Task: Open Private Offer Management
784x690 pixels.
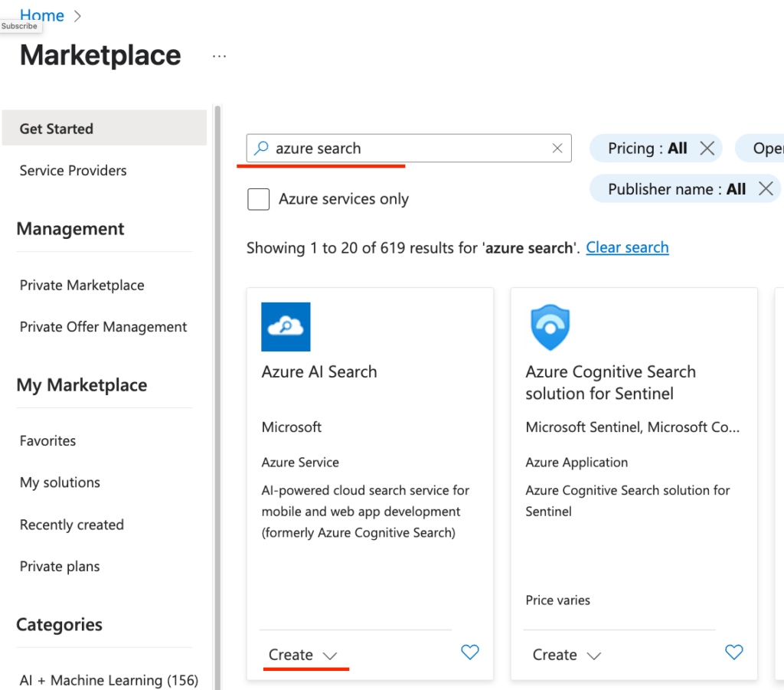Action: (x=103, y=326)
